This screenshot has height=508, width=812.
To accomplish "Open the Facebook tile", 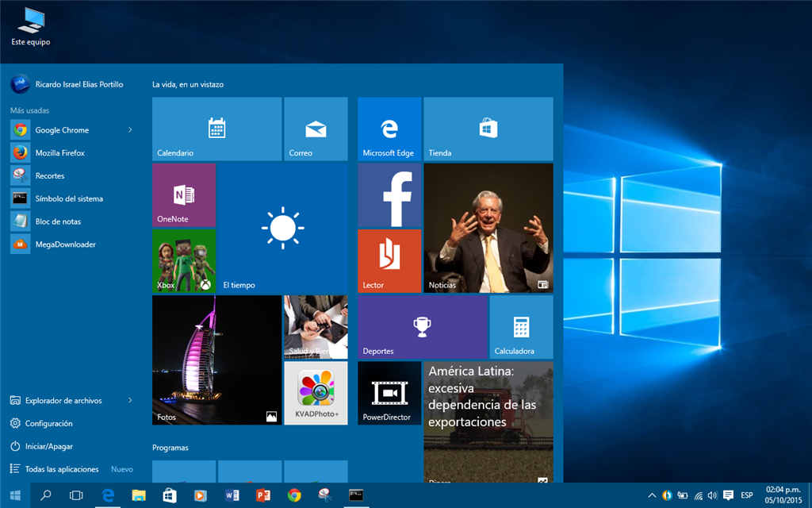I will pos(389,195).
